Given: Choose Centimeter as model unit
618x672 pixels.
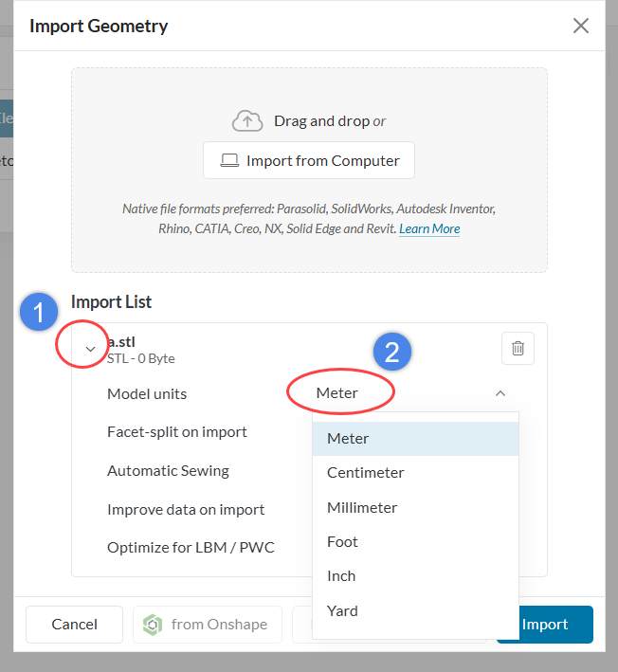Looking at the screenshot, I should click(365, 473).
